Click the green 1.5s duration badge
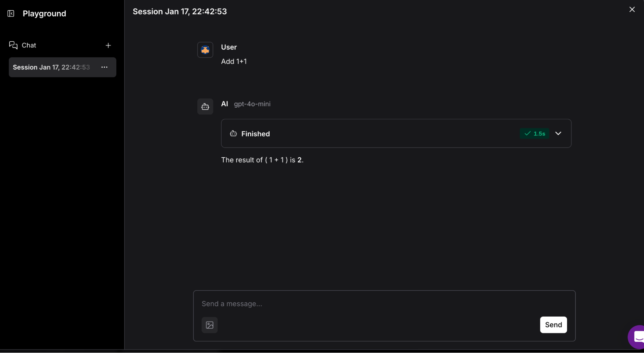 (534, 133)
